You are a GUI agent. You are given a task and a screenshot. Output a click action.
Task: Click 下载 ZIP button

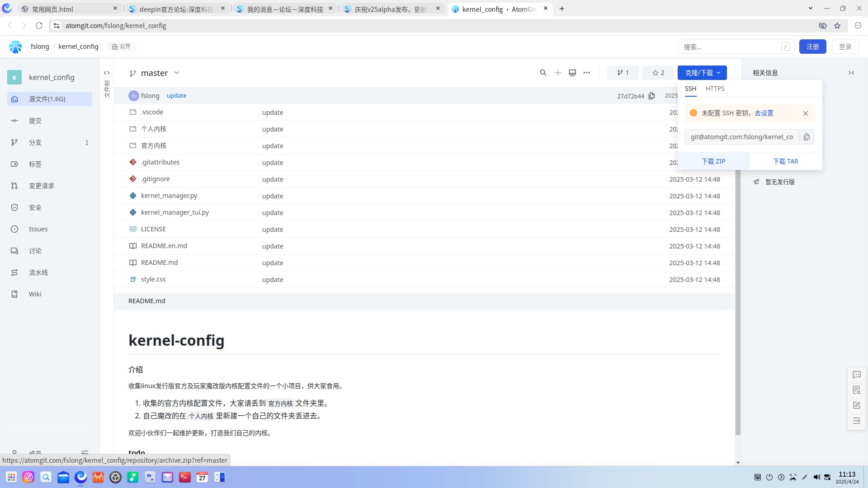[713, 161]
